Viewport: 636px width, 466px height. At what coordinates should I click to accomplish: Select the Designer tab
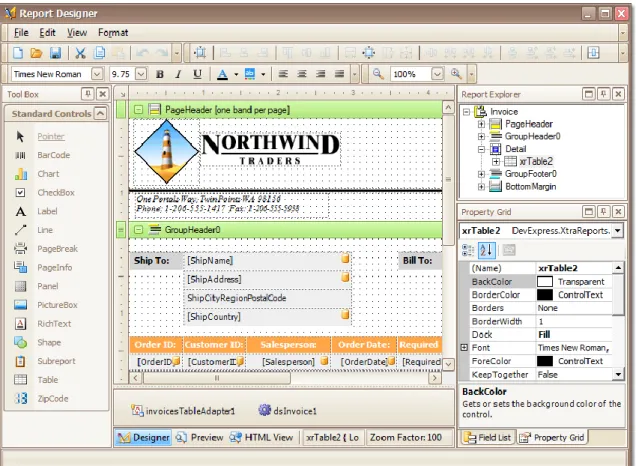[143, 438]
